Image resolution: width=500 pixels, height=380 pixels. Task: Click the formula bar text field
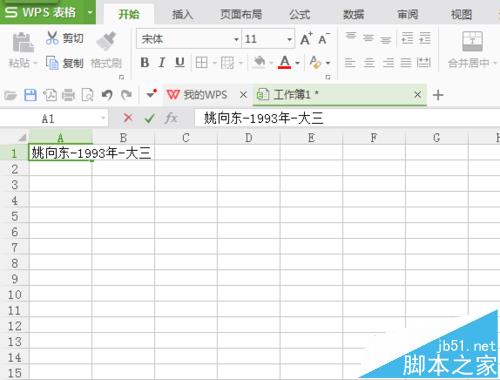pos(347,118)
